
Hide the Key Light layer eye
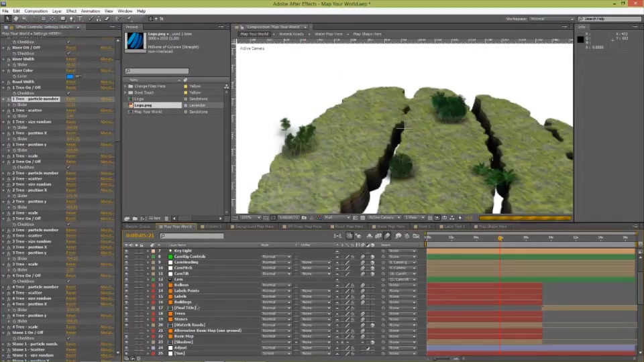tap(127, 251)
